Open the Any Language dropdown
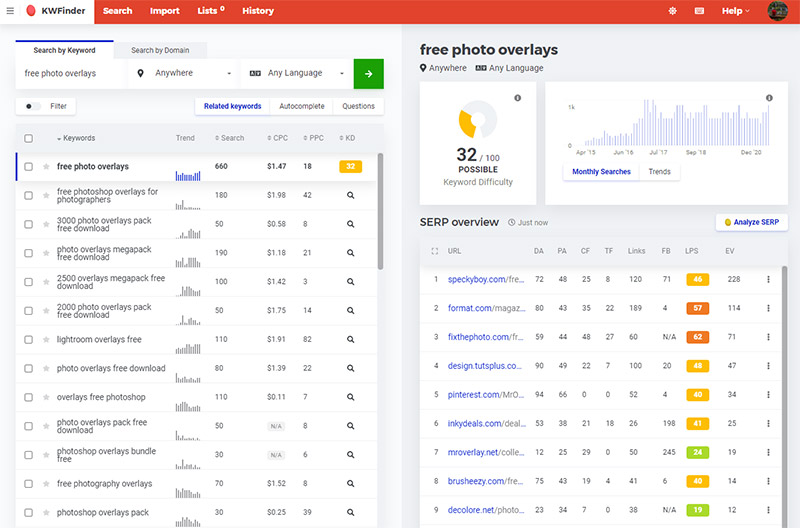 [296, 73]
